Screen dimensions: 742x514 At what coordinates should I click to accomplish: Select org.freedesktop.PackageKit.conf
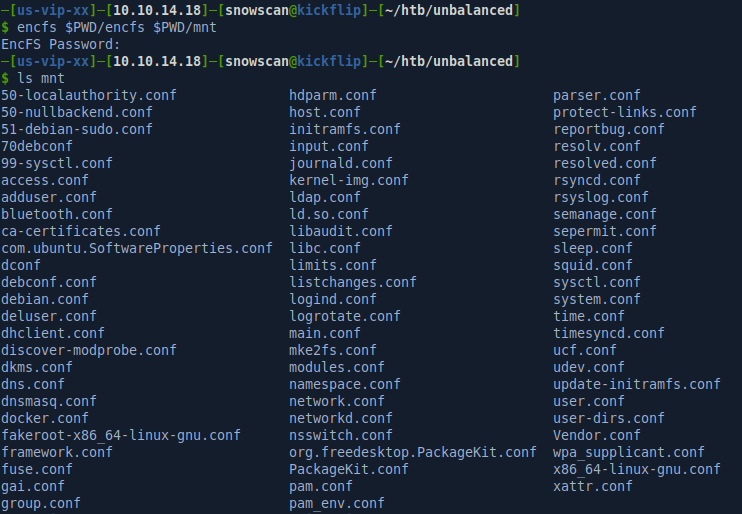tap(413, 452)
